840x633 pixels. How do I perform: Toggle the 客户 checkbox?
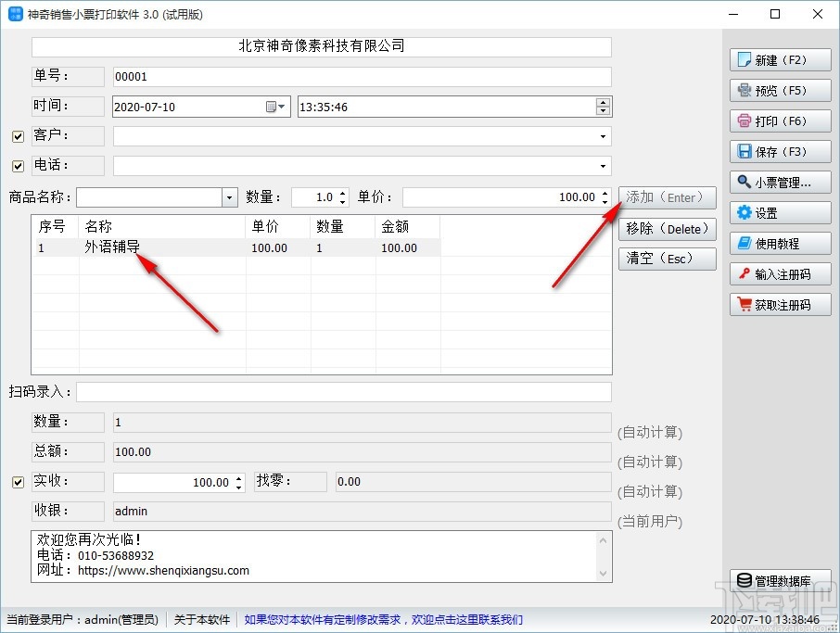[x=19, y=136]
